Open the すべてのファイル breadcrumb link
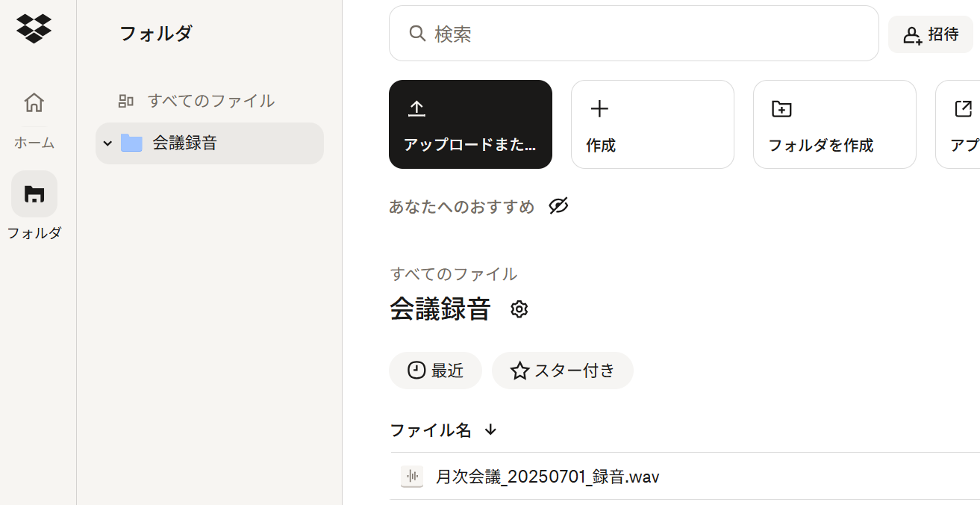Image resolution: width=980 pixels, height=505 pixels. (453, 274)
